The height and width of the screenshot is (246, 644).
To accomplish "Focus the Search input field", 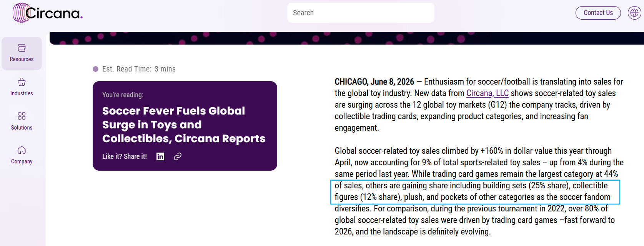I will point(361,13).
